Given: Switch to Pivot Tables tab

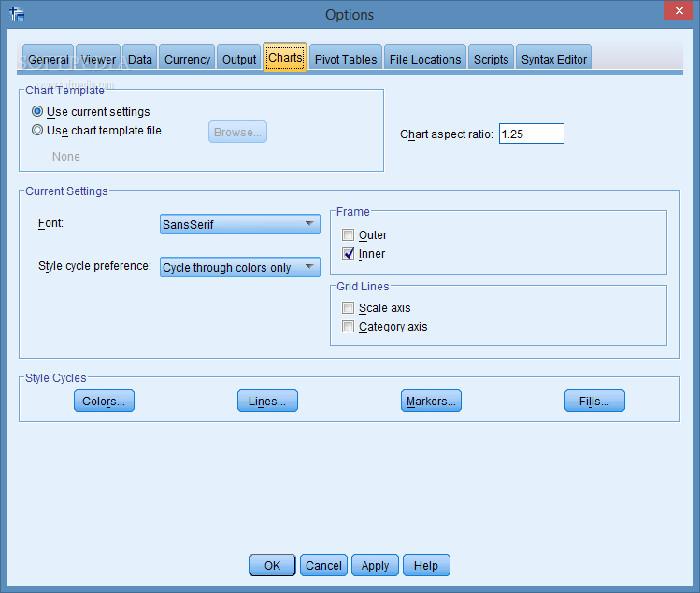Looking at the screenshot, I should point(346,59).
